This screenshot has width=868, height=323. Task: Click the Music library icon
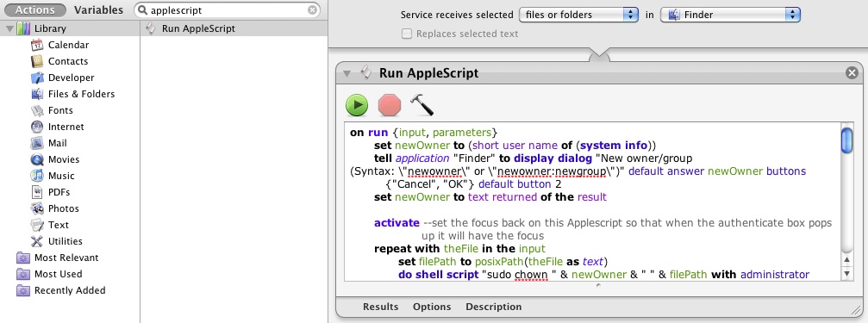click(x=37, y=176)
